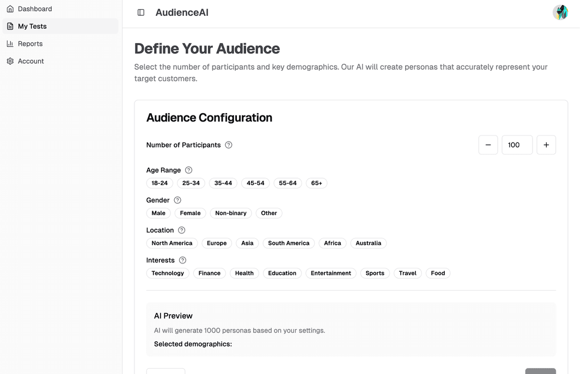This screenshot has width=588, height=374.
Task: Show help for Age Range
Action: point(188,170)
